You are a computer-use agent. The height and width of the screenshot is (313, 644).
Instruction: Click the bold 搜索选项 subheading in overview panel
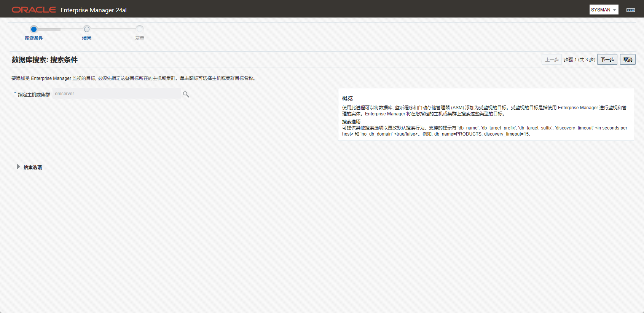[351, 122]
